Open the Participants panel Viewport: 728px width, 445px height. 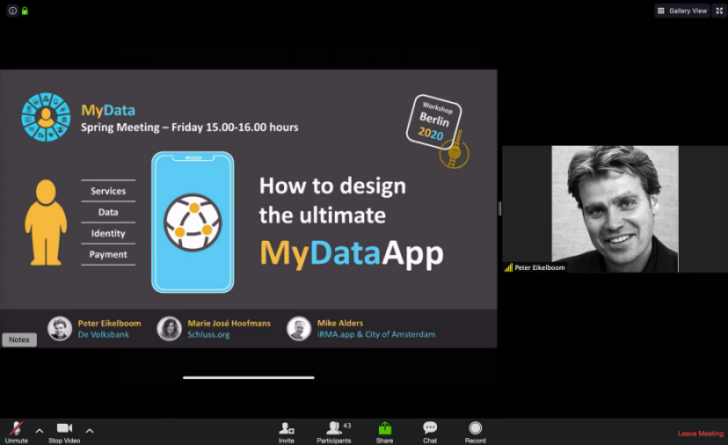pyautogui.click(x=334, y=432)
